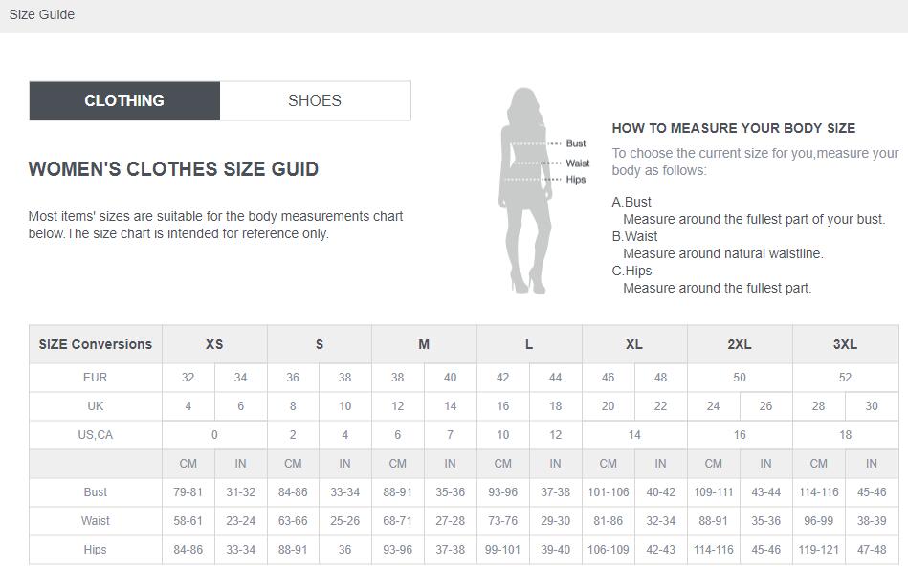Click the HOW TO MEASURE YOUR BODY SIZE heading
The image size is (908, 588).
tap(734, 128)
